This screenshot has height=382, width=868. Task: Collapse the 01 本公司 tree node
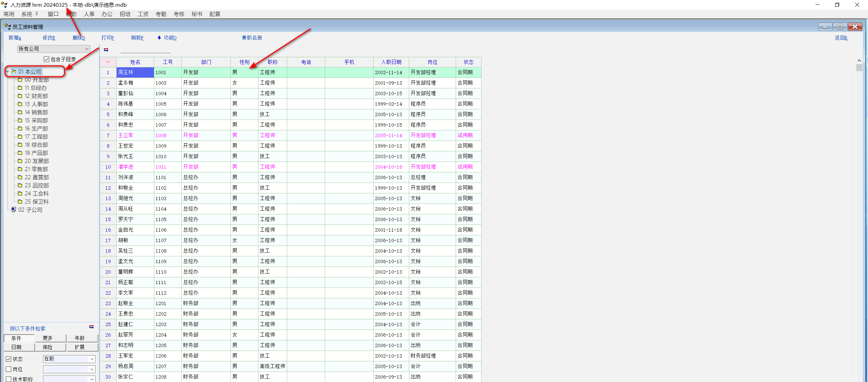pyautogui.click(x=7, y=71)
